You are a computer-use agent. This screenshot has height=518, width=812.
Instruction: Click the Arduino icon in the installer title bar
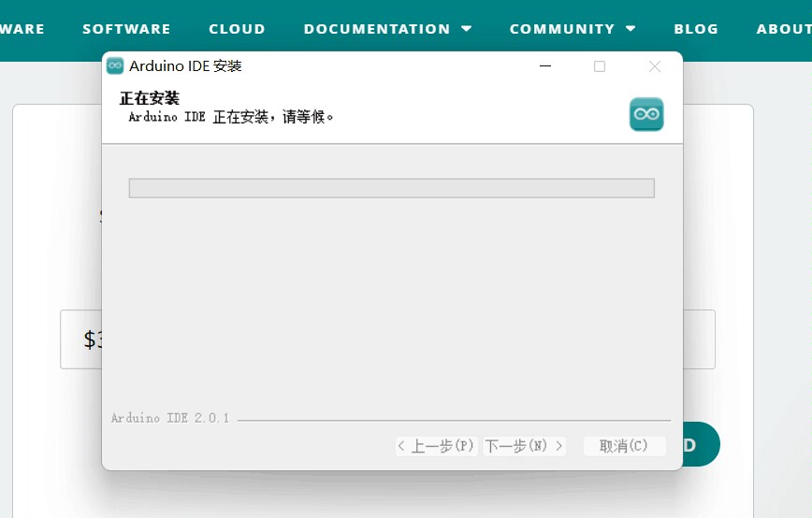coord(115,66)
